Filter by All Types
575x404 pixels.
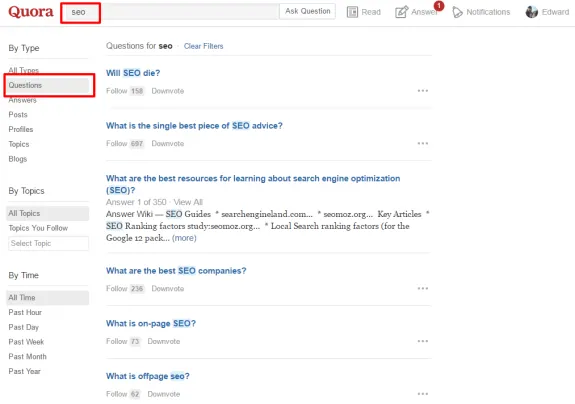(x=23, y=70)
